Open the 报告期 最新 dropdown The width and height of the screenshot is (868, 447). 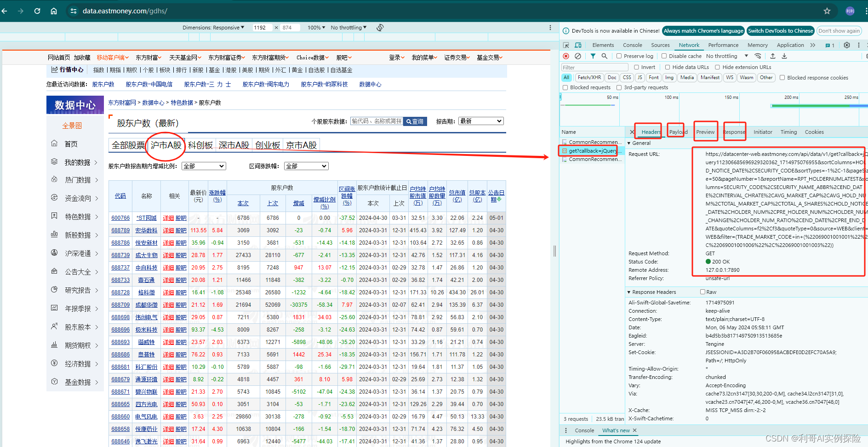481,121
